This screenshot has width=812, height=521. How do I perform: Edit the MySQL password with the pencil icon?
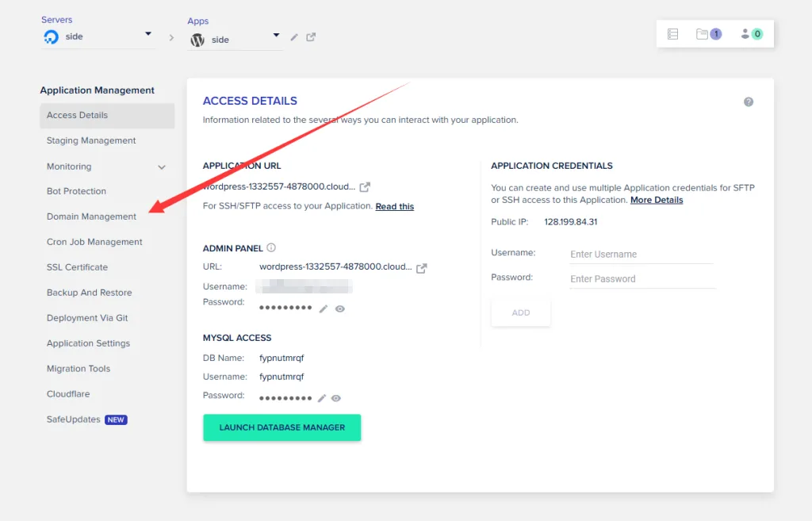point(322,398)
